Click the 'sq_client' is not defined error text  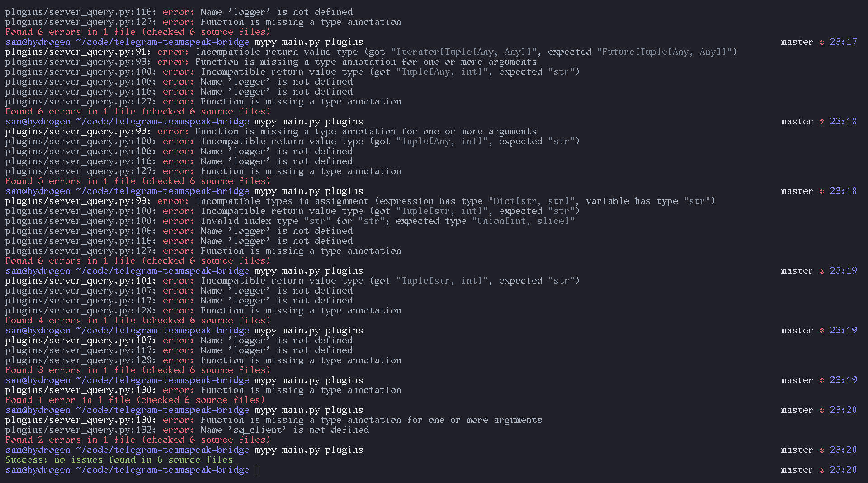(x=284, y=430)
